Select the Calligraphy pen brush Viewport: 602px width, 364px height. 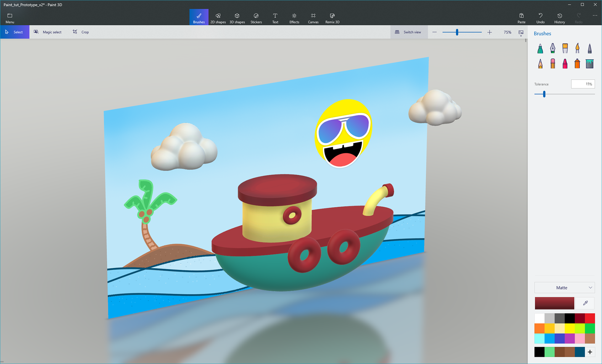(552, 49)
